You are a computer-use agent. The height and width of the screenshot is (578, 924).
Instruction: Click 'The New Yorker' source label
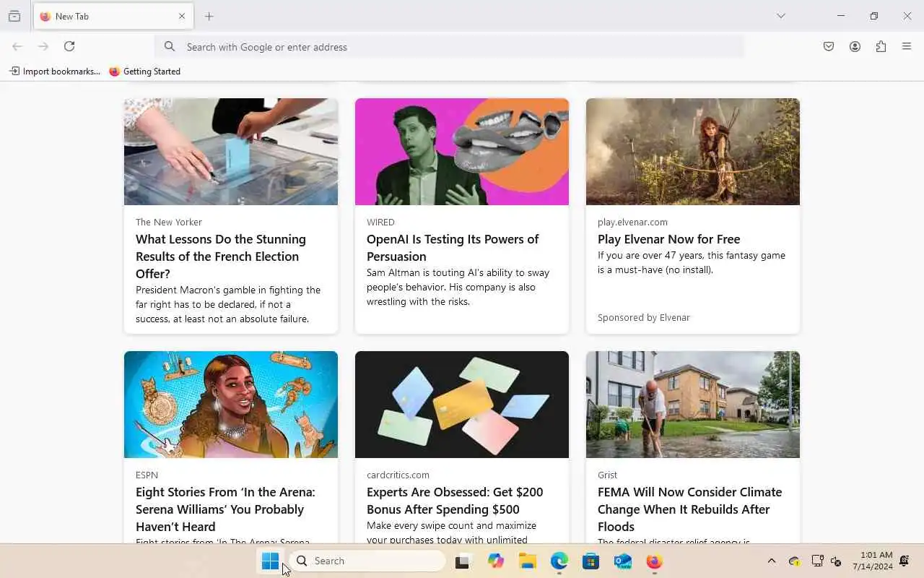tap(169, 222)
